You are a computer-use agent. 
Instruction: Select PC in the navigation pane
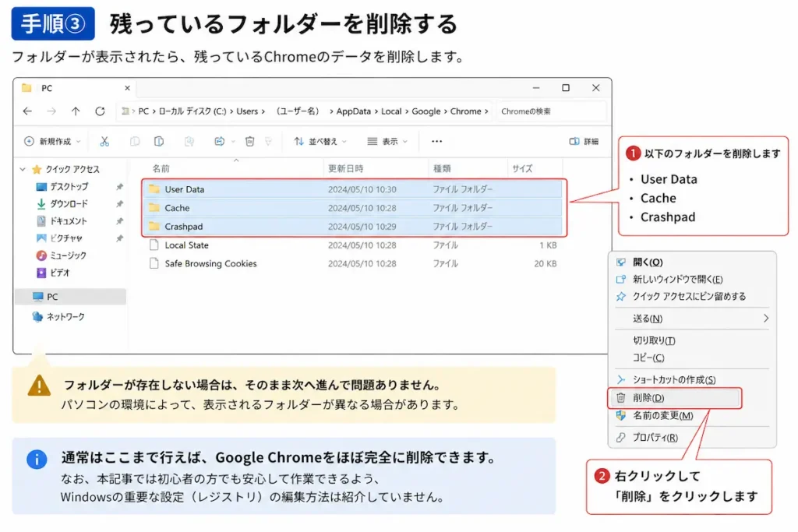click(71, 297)
